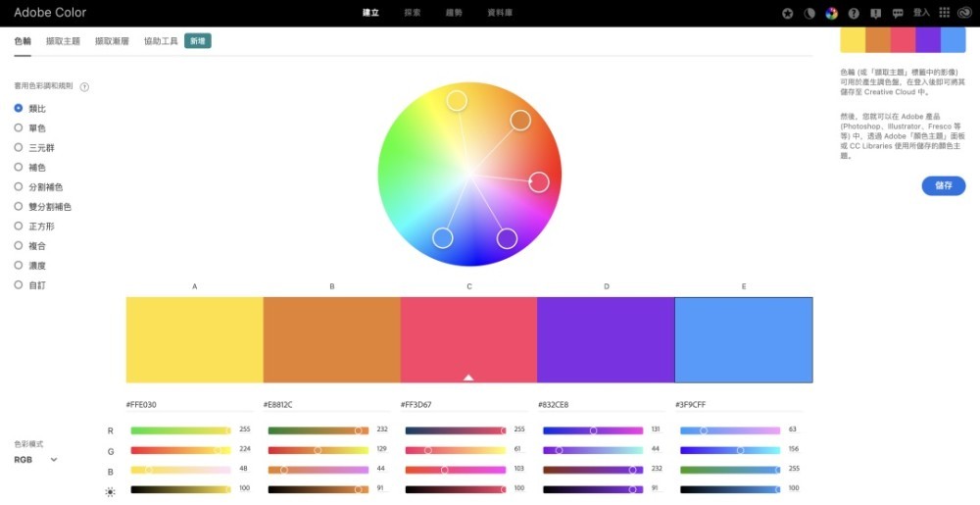Click hex field #832CE8

click(602, 405)
